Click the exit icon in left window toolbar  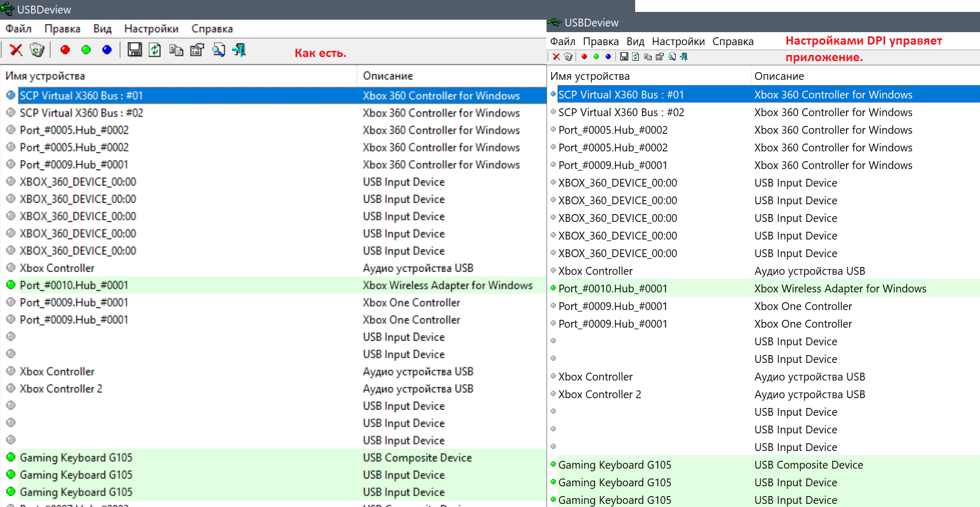coord(239,50)
